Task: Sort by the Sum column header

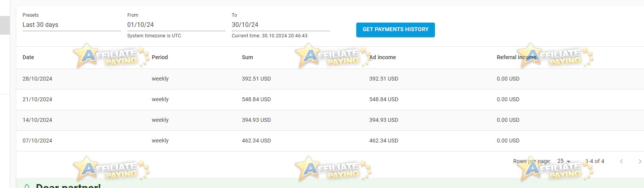Action: [247, 57]
